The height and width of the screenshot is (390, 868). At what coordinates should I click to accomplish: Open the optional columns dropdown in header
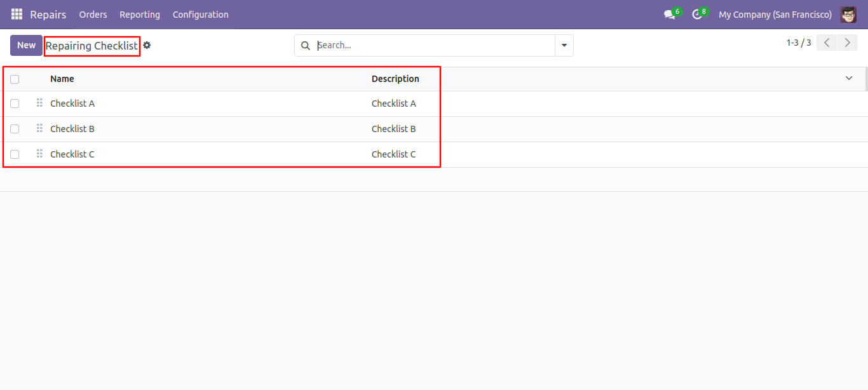pos(849,79)
